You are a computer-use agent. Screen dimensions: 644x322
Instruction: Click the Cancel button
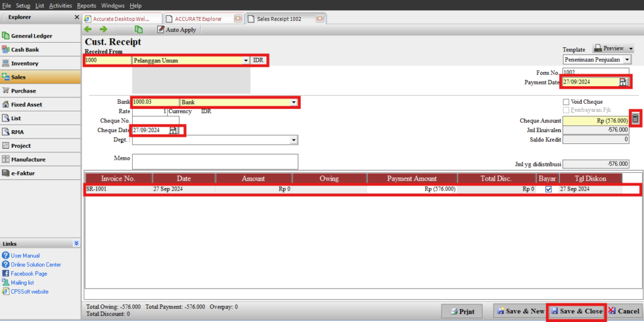tap(623, 311)
